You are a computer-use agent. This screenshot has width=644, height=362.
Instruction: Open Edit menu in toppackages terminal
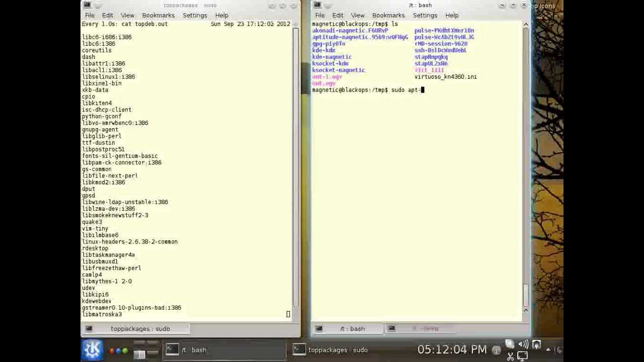108,15
